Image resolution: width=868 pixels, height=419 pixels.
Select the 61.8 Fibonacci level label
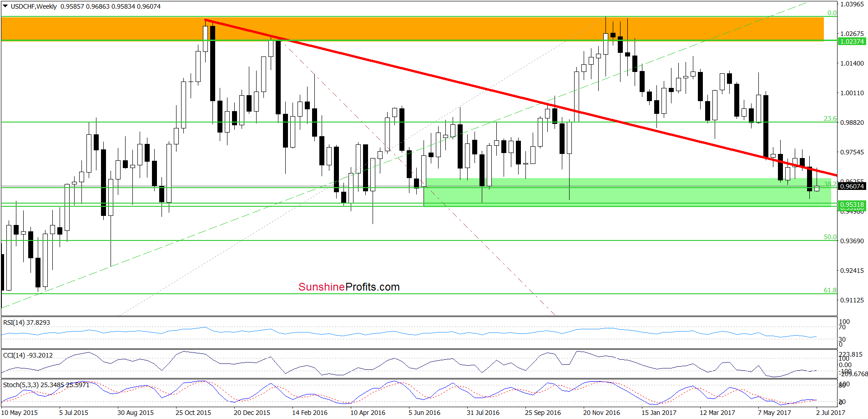tap(830, 290)
